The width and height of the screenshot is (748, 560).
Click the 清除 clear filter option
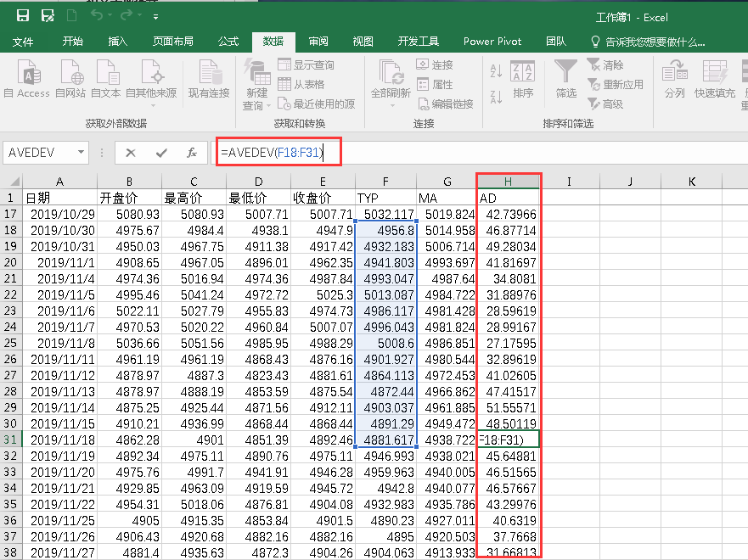pos(606,65)
